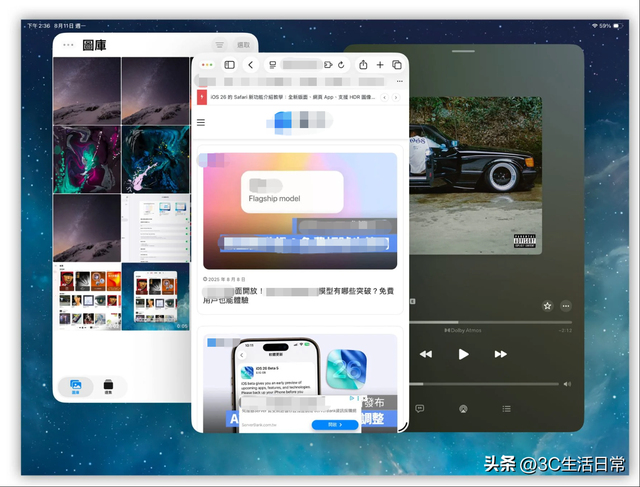Open first Milky Way photo in Photos
640x487 pixels.
pos(87,91)
